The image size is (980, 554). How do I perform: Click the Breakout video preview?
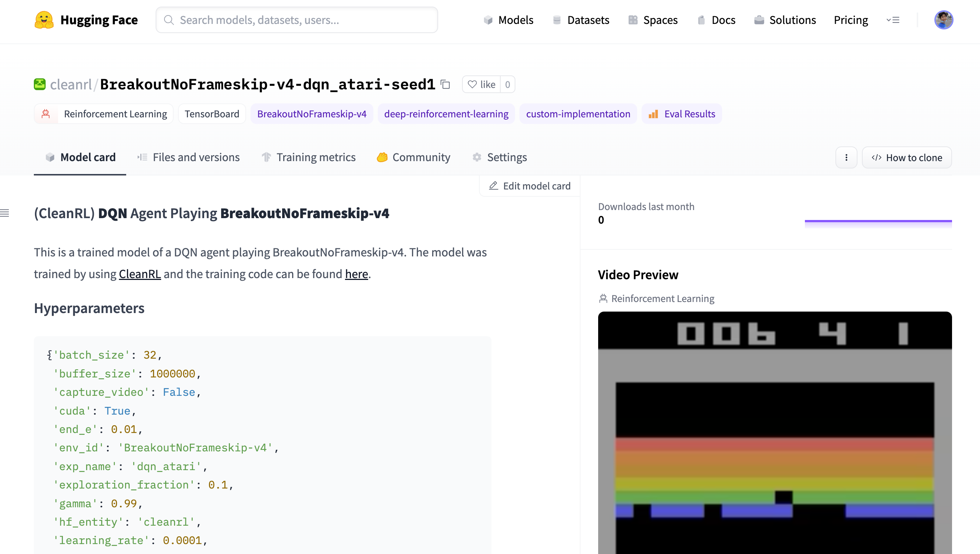click(775, 432)
